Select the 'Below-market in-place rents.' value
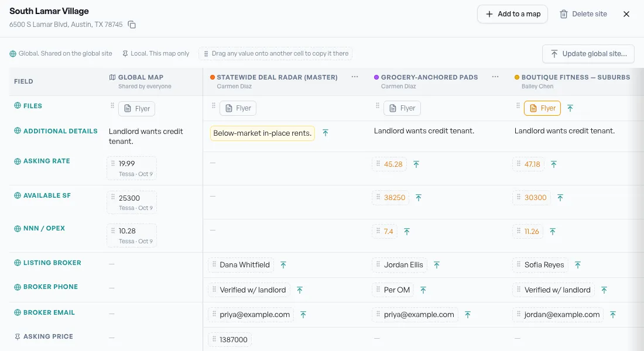644x351 pixels. (x=262, y=133)
